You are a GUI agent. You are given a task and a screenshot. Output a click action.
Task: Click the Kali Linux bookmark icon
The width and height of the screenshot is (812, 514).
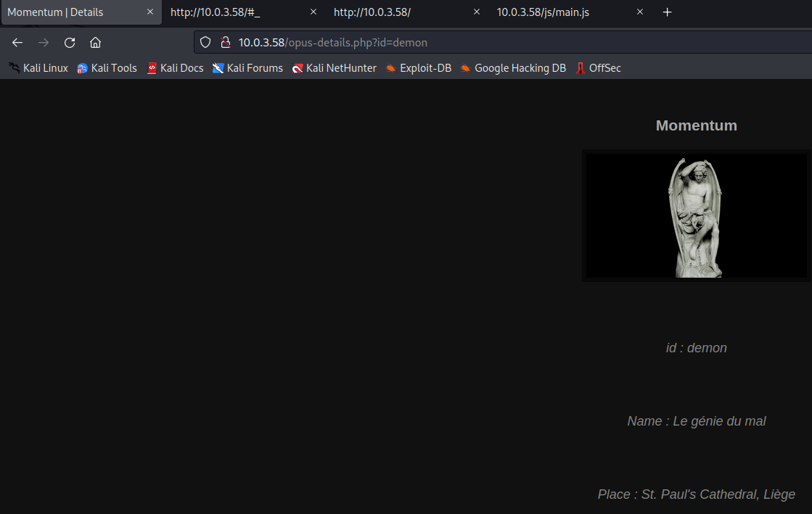[x=13, y=67]
